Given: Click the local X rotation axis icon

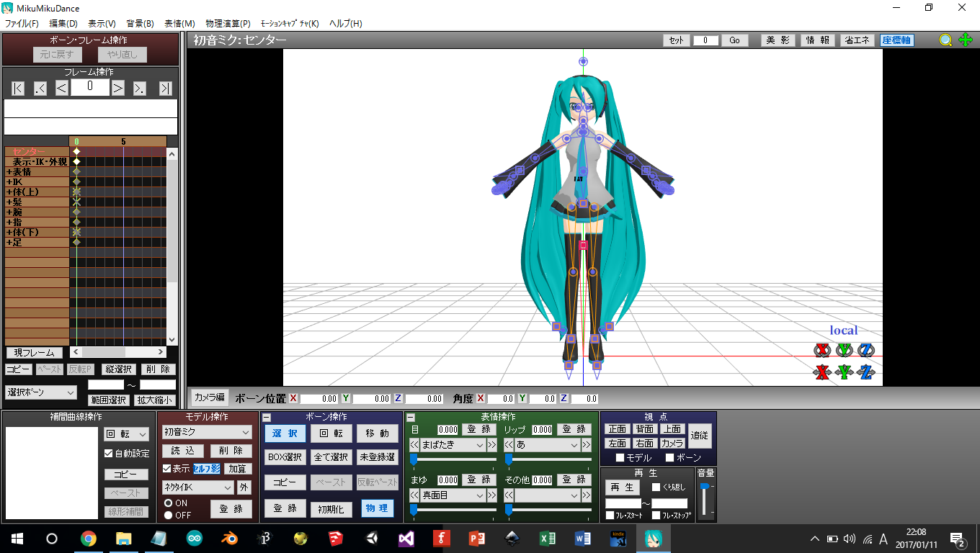Looking at the screenshot, I should pos(822,350).
